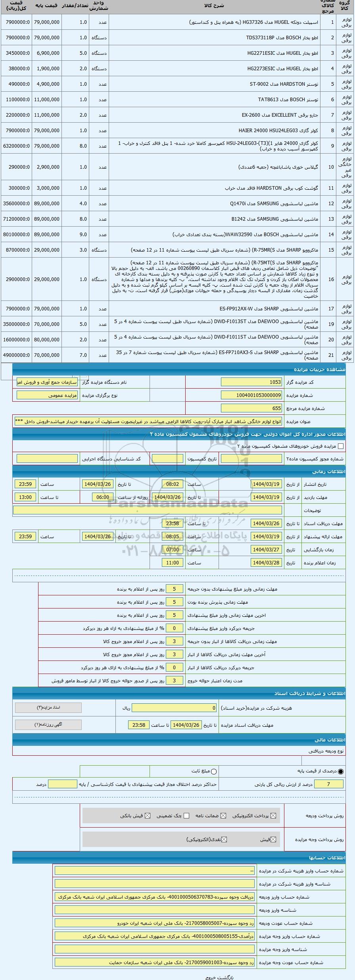
Task: Click the 'کد مزایده گزار' field showing 1053
Action: click(x=251, y=382)
